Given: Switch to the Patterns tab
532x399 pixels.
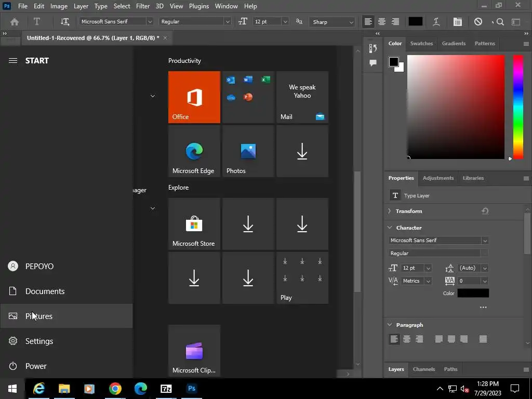Looking at the screenshot, I should pyautogui.click(x=485, y=44).
